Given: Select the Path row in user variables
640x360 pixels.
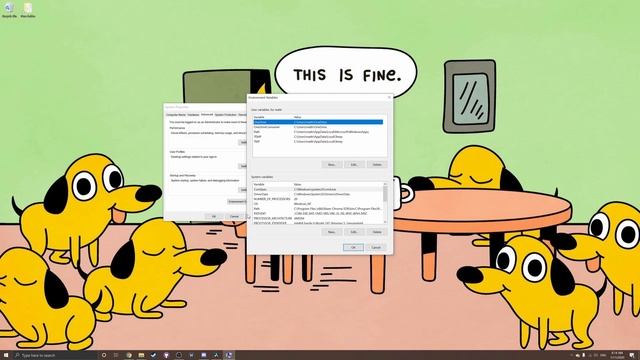Looking at the screenshot, I should pyautogui.click(x=318, y=132).
